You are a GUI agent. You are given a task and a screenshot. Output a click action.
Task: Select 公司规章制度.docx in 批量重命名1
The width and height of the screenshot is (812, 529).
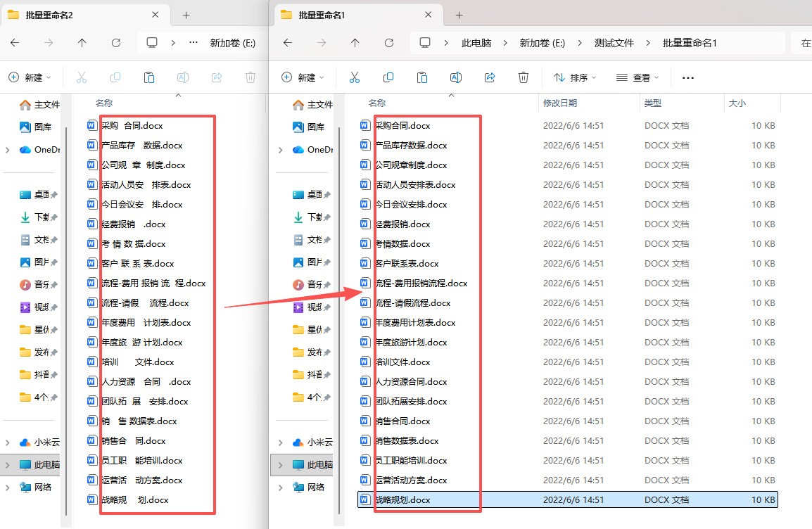tap(568, 165)
